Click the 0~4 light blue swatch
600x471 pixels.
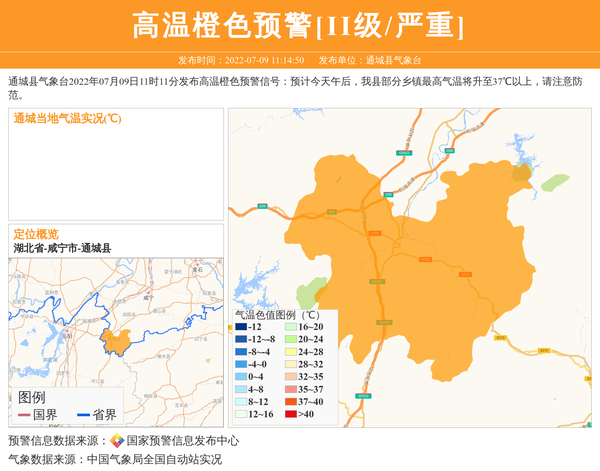241,376
